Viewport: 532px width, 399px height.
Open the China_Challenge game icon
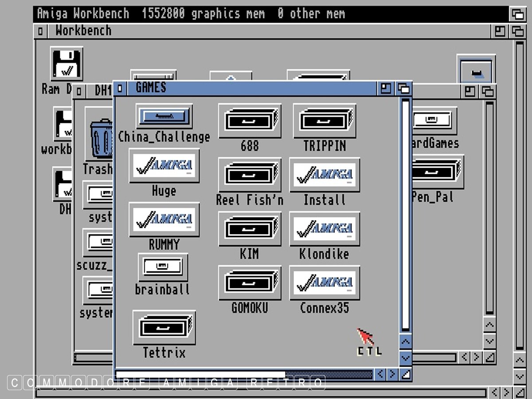(164, 117)
